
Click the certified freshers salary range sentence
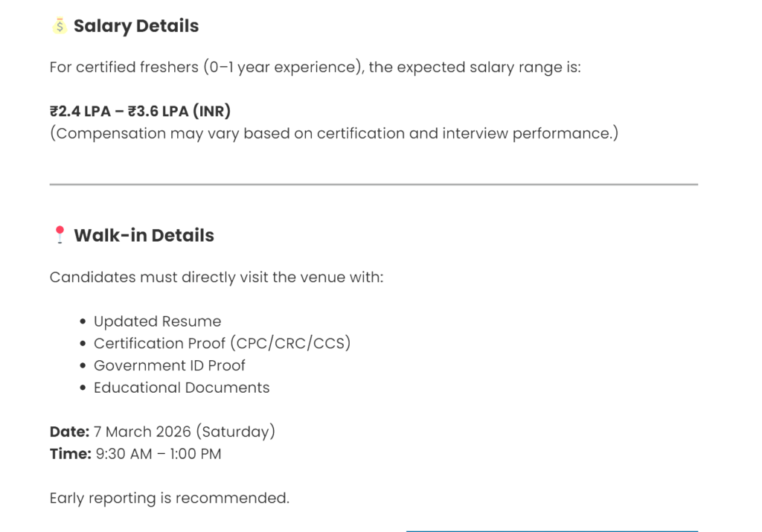pos(315,67)
